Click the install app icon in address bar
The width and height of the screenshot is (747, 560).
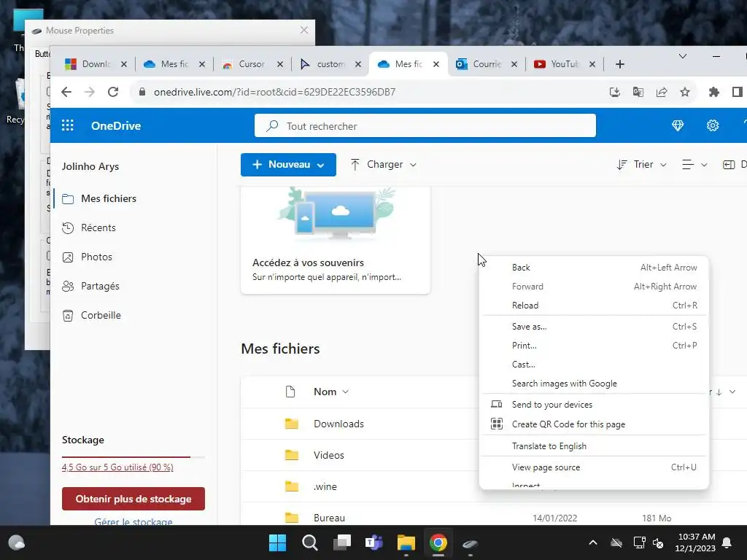tap(614, 92)
